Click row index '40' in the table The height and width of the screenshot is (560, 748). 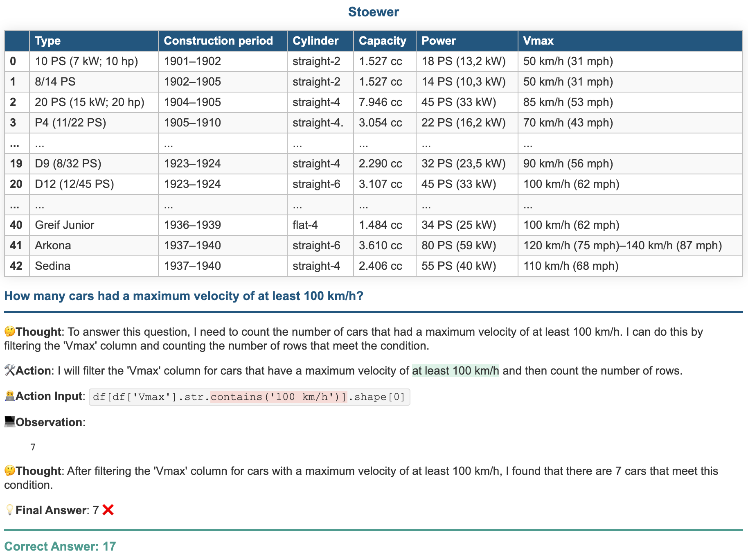tap(17, 225)
